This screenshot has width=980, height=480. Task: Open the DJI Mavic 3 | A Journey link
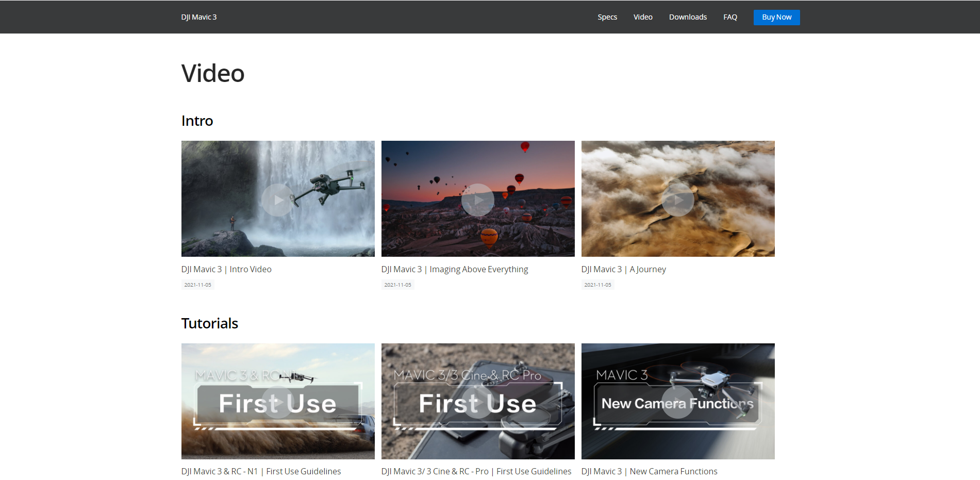tap(624, 269)
